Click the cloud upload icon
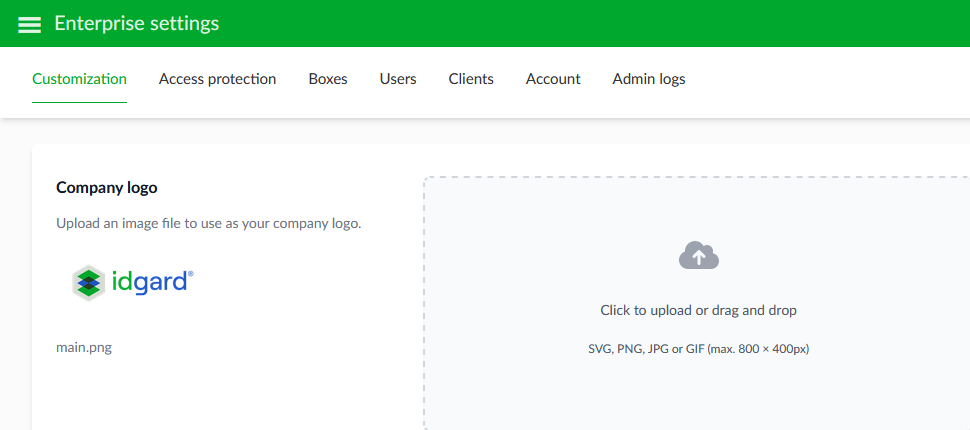This screenshot has width=970, height=430. pyautogui.click(x=698, y=256)
